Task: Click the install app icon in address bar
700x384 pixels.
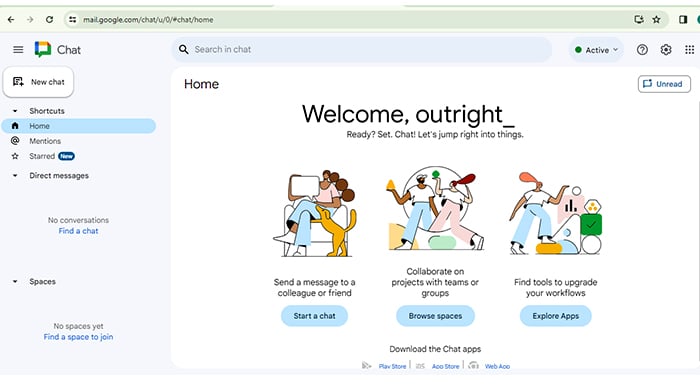Action: click(x=639, y=19)
